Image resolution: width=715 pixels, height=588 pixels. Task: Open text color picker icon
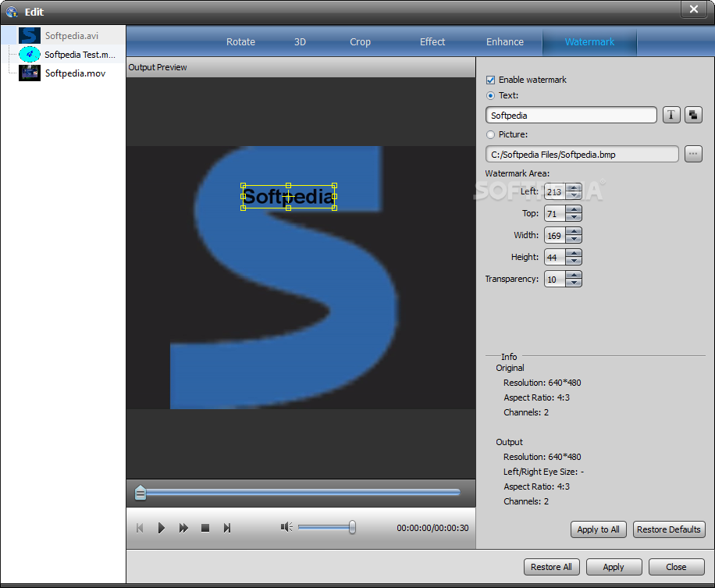click(x=692, y=115)
